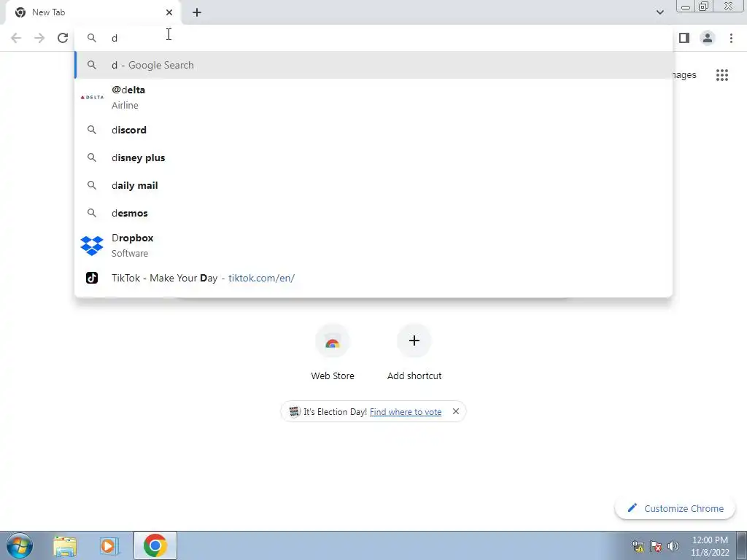The height and width of the screenshot is (560, 747).
Task: Open the Chrome profile avatar
Action: coord(708,38)
